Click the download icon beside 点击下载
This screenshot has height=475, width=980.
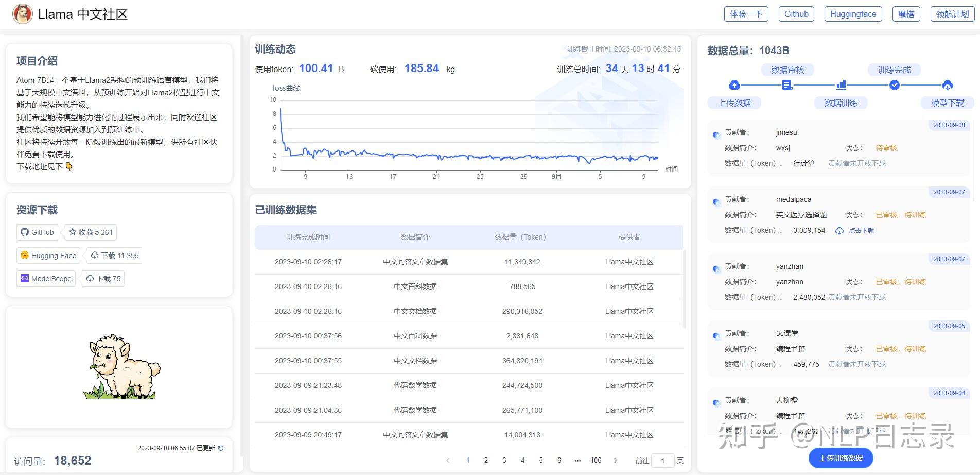[x=839, y=231]
